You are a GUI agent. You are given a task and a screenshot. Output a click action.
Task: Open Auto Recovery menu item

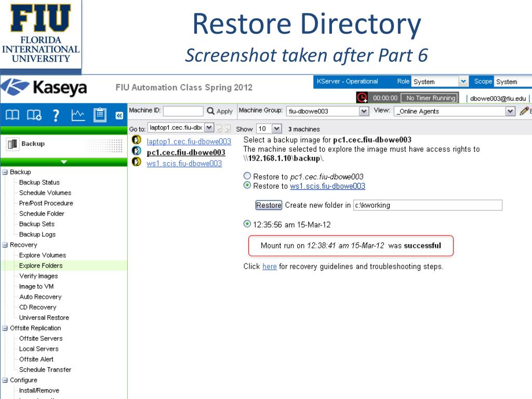pyautogui.click(x=41, y=297)
